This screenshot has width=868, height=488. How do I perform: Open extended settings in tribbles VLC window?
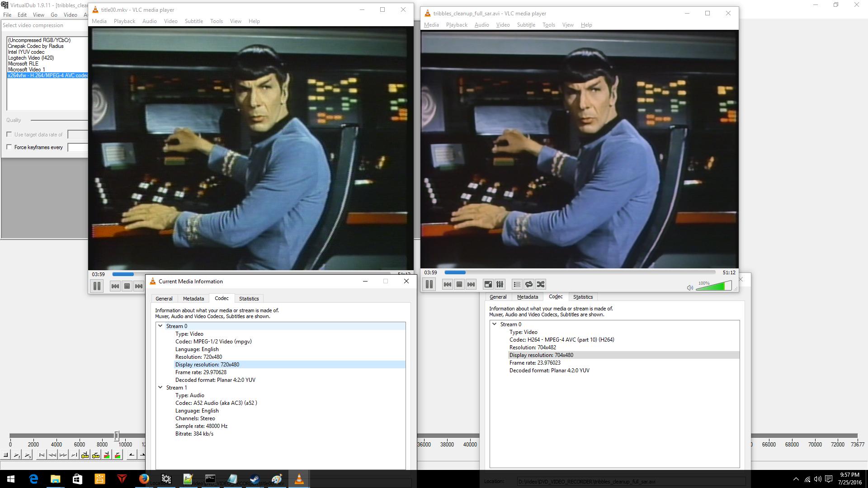(500, 284)
